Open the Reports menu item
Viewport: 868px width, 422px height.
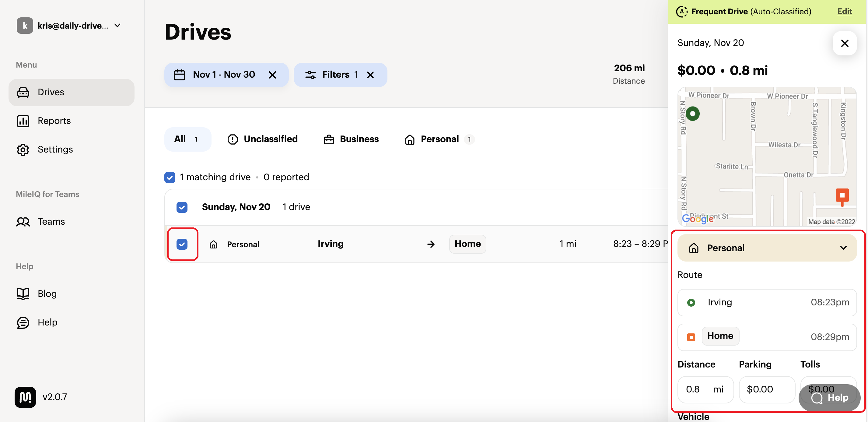click(72, 121)
